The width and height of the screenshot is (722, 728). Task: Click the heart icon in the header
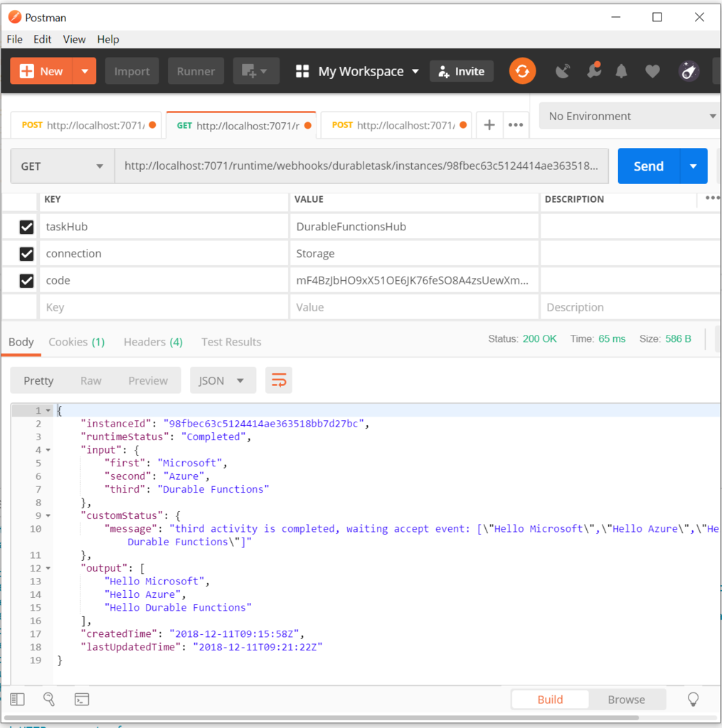652,71
